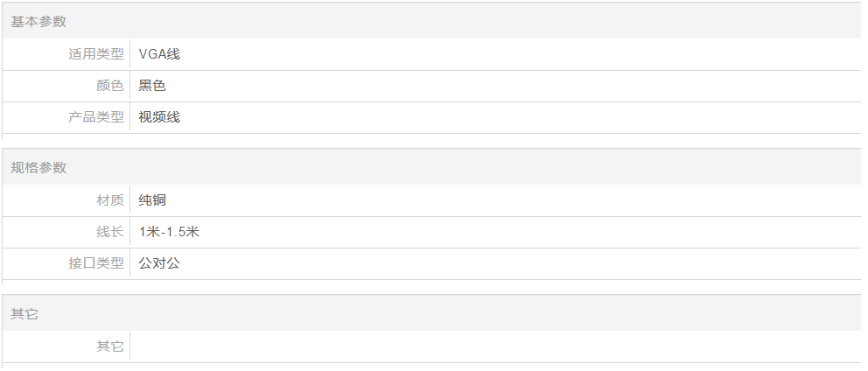This screenshot has width=868, height=371.
Task: Select the 接口类型 row label
Action: [96, 263]
